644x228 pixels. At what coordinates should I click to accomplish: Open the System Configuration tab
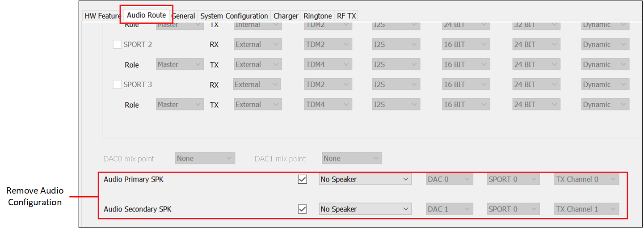[234, 16]
